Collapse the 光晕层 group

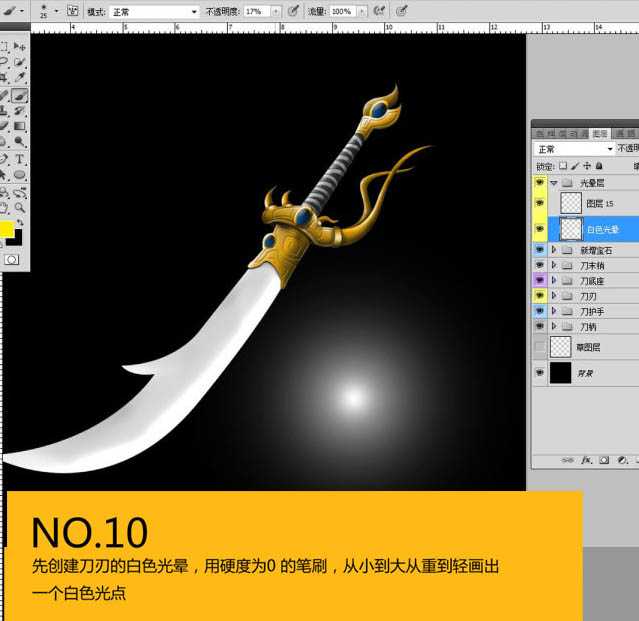[554, 183]
